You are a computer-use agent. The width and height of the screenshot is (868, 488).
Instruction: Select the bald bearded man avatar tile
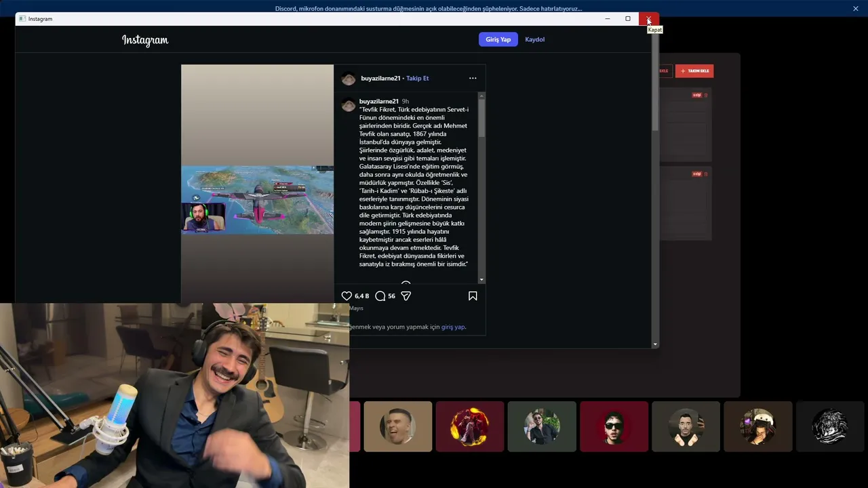coord(686,426)
